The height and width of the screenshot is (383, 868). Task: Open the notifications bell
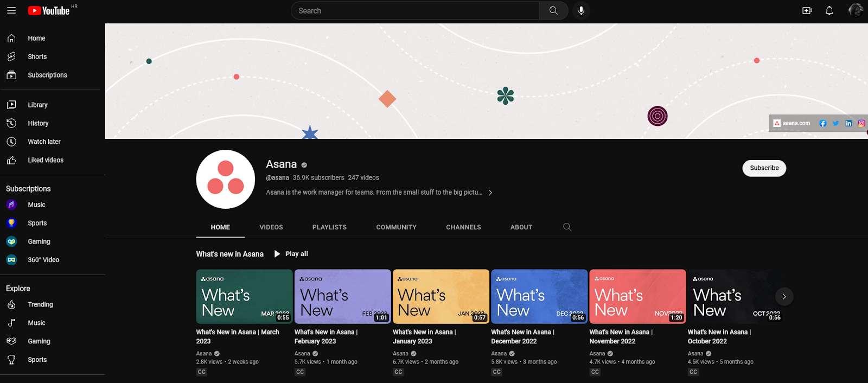829,11
